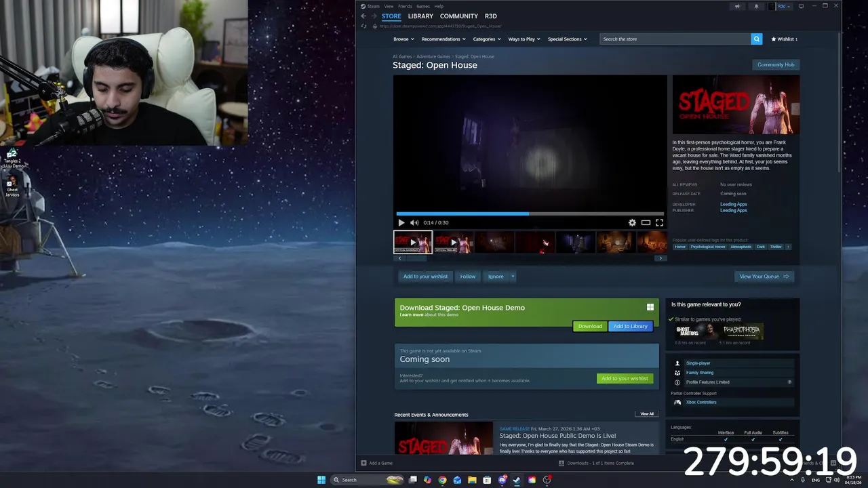This screenshot has height=488, width=868.
Task: Open View Your Queue
Action: pyautogui.click(x=764, y=276)
